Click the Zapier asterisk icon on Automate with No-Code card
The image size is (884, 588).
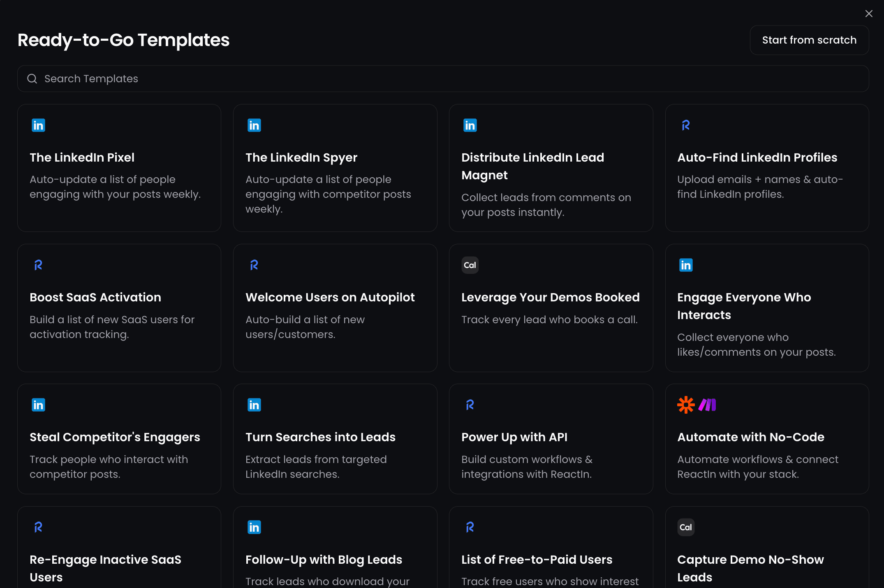tap(686, 405)
